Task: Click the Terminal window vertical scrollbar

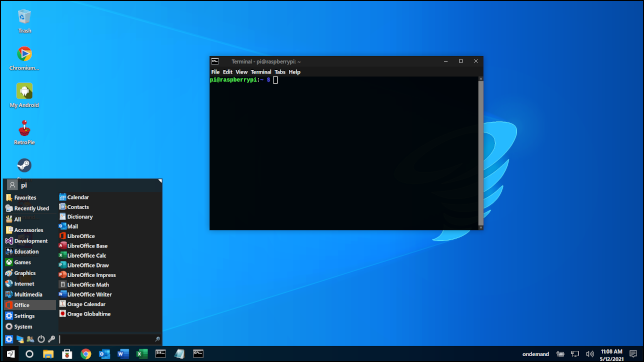Action: tap(481, 153)
